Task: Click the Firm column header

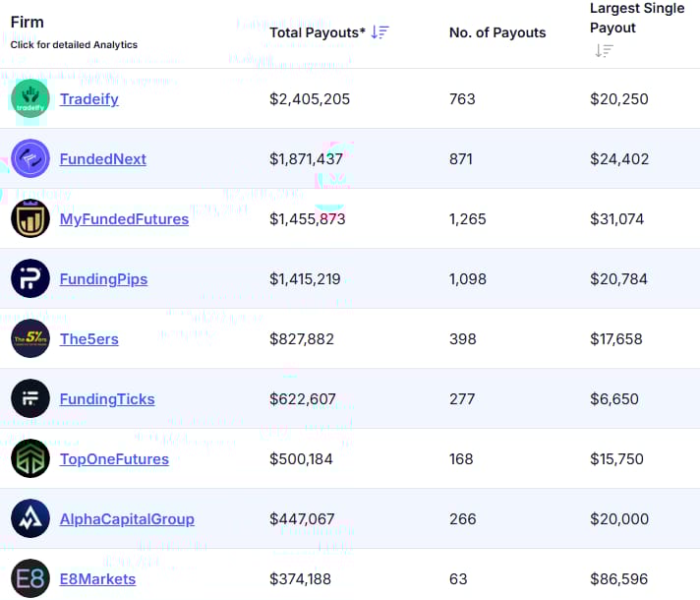Action: pyautogui.click(x=28, y=22)
